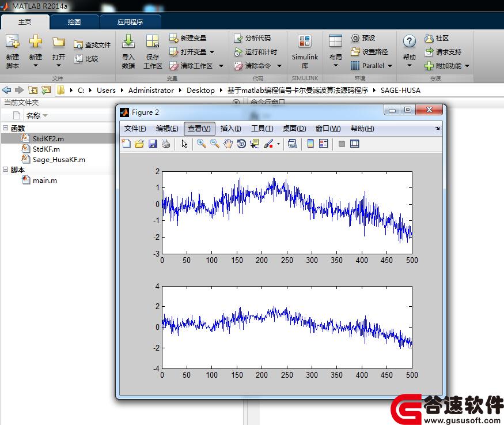504x425 pixels.
Task: Save the figure using the floppy disk icon
Action: [x=153, y=144]
